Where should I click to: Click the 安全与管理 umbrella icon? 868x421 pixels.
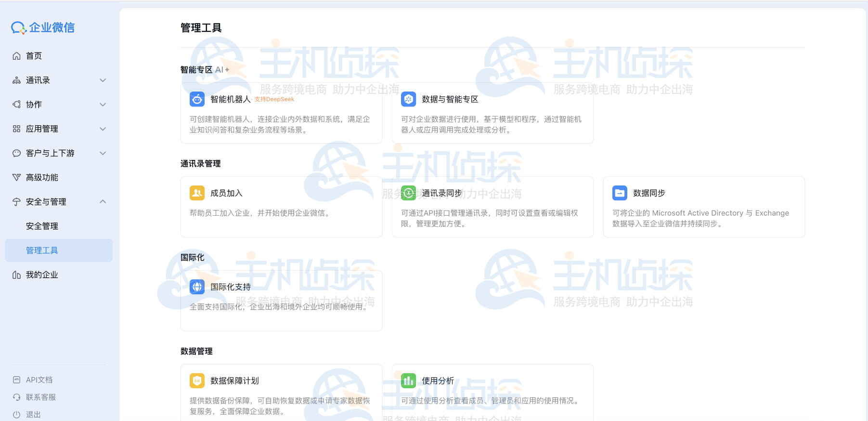point(16,202)
